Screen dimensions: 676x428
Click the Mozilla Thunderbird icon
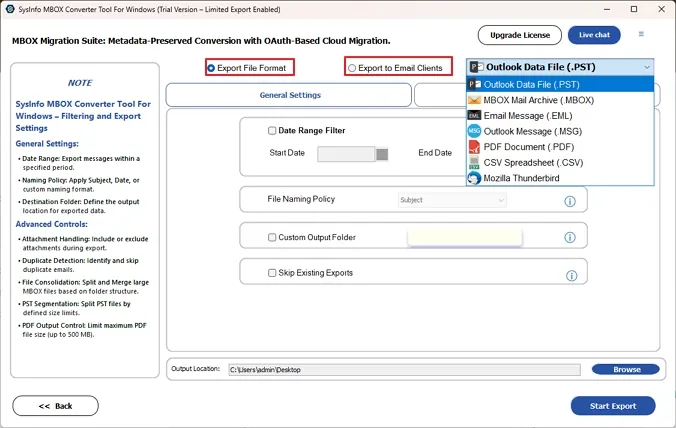coord(474,178)
